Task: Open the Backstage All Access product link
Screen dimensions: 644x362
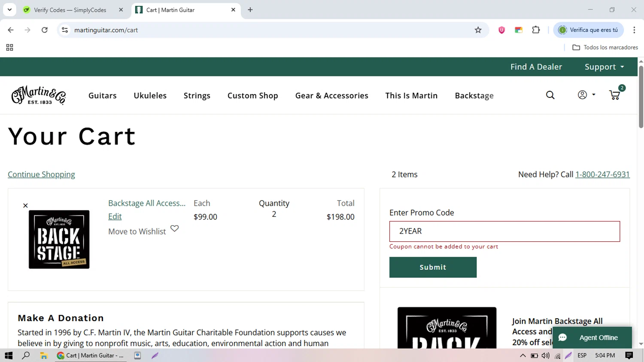Action: (x=147, y=203)
